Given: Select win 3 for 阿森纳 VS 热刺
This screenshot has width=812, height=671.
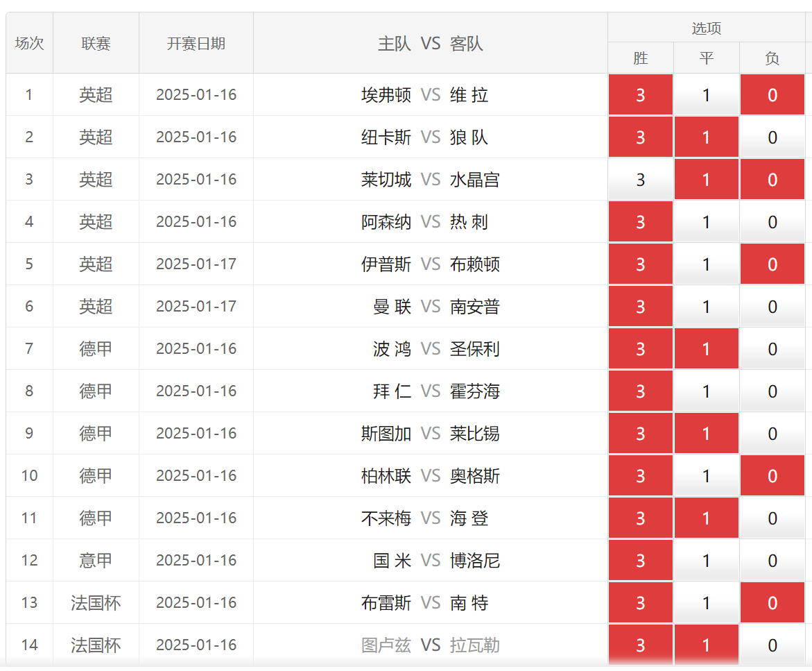Looking at the screenshot, I should click(641, 222).
